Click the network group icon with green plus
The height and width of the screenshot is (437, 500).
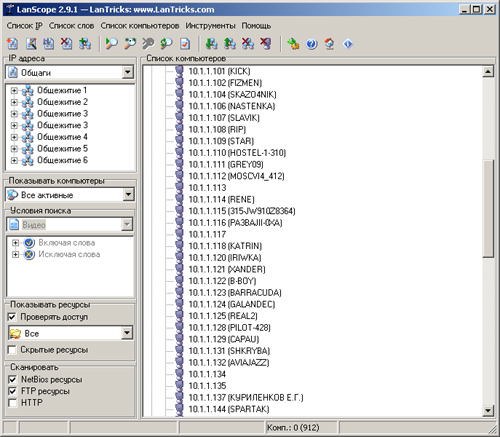(85, 44)
